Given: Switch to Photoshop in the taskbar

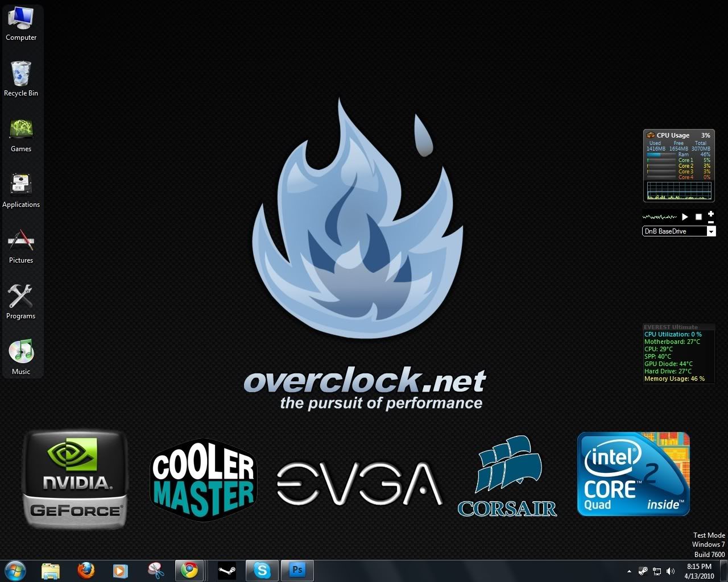Looking at the screenshot, I should (297, 571).
